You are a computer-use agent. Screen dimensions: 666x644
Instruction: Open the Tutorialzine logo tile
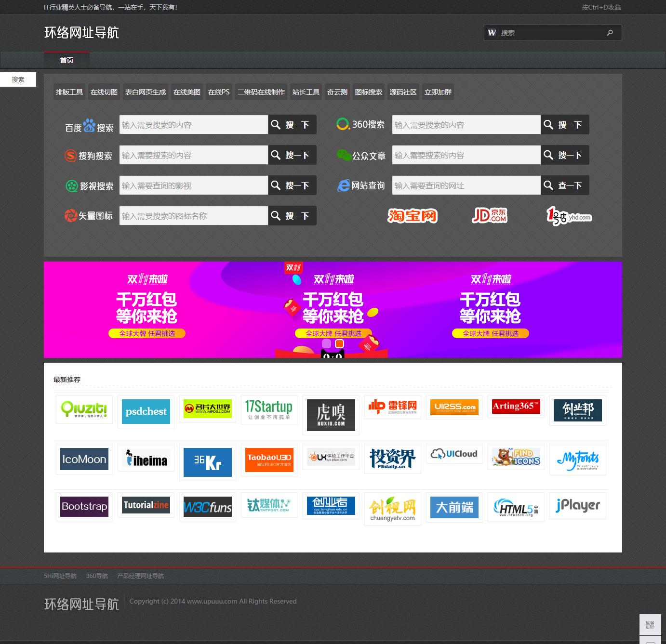146,505
